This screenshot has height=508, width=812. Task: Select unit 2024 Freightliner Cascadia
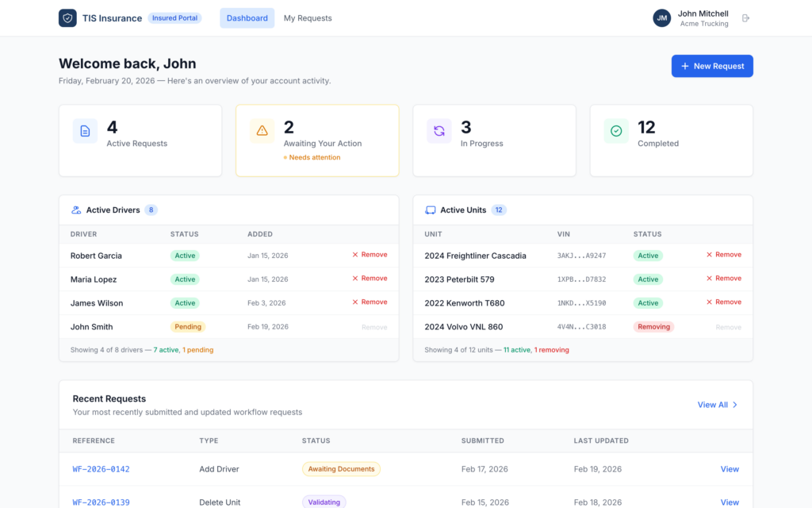click(x=476, y=256)
